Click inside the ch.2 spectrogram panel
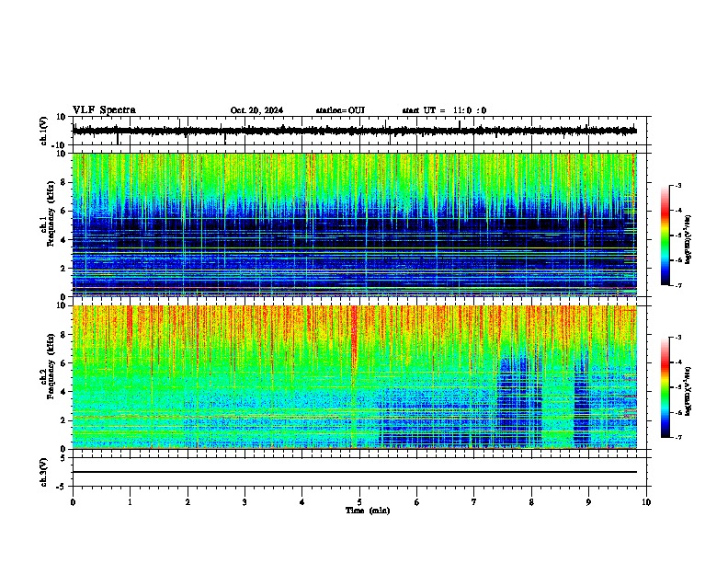Image resolution: width=728 pixels, height=563 pixels. (355, 377)
